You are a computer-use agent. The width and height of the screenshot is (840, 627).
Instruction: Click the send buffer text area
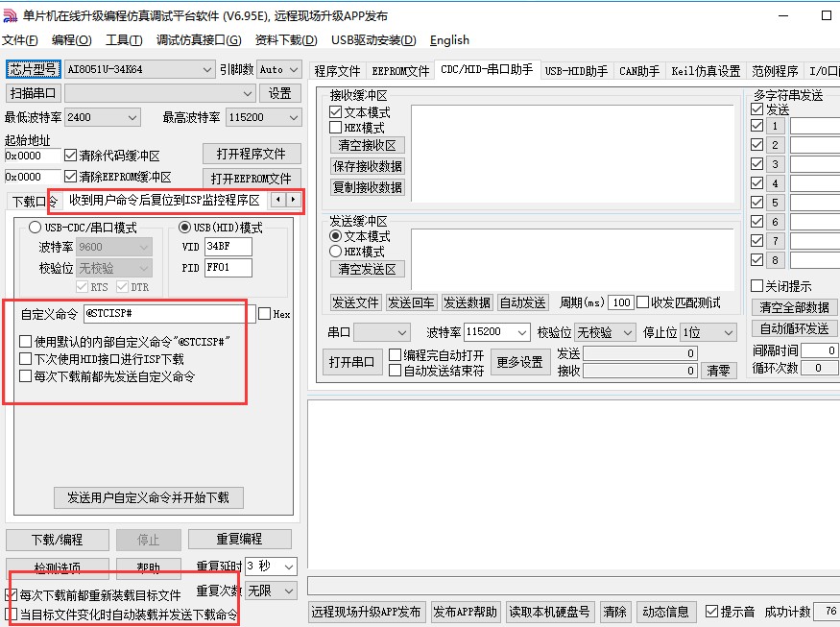[573, 259]
